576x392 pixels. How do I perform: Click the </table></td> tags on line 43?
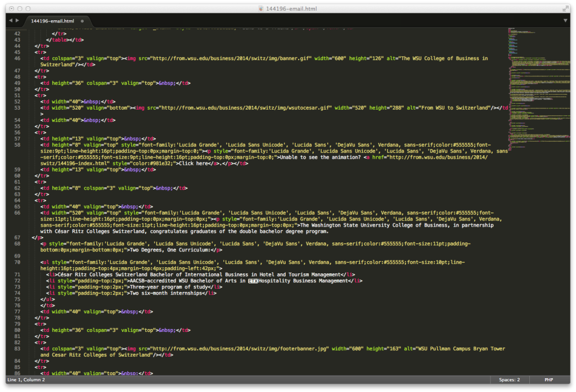point(65,40)
